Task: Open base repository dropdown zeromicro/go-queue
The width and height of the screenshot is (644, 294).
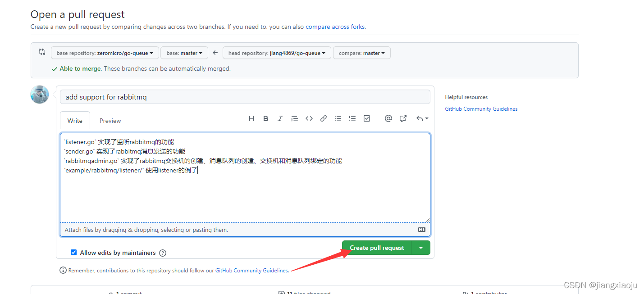Action: coord(105,53)
